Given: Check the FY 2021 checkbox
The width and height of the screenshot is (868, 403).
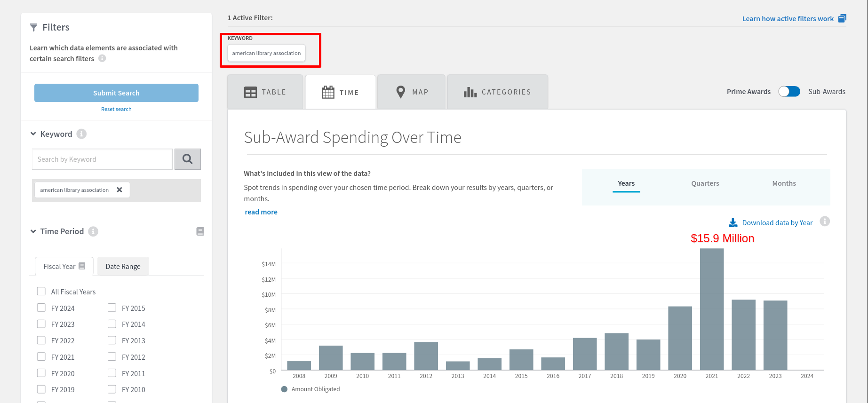Looking at the screenshot, I should coord(41,357).
